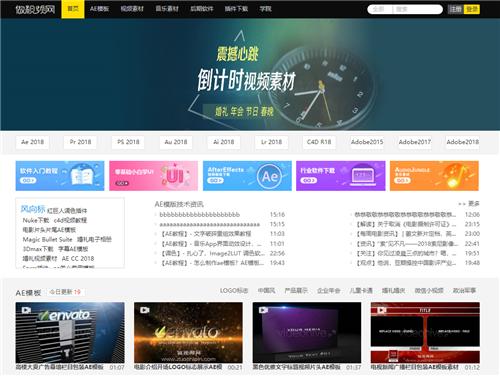Select the Adobe2017 version button
Image resolution: width=500 pixels, height=376 pixels.
pos(415,142)
